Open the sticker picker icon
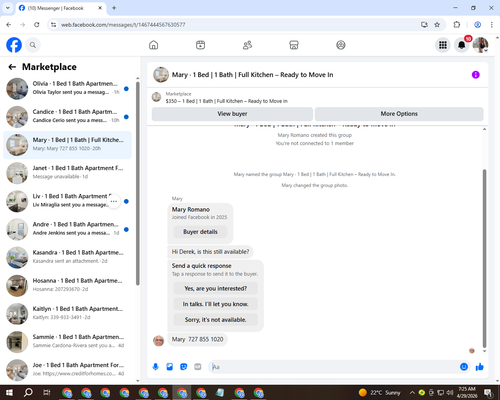The image size is (500, 400). tap(184, 367)
